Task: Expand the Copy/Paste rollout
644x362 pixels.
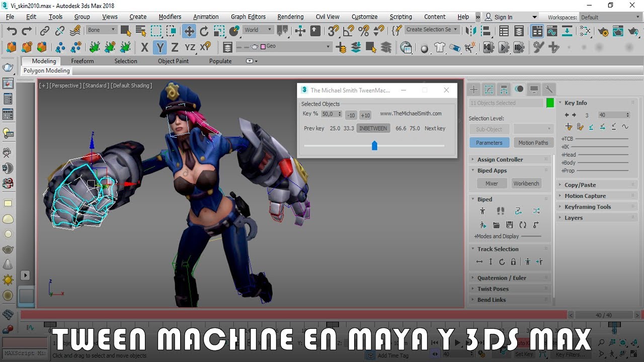Action: (x=597, y=185)
